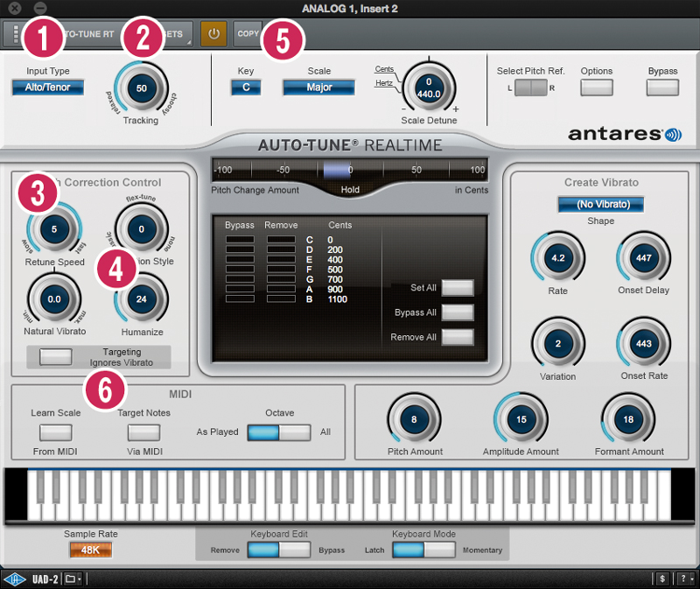Minimize the plugin window
700x589 pixels.
click(x=40, y=8)
